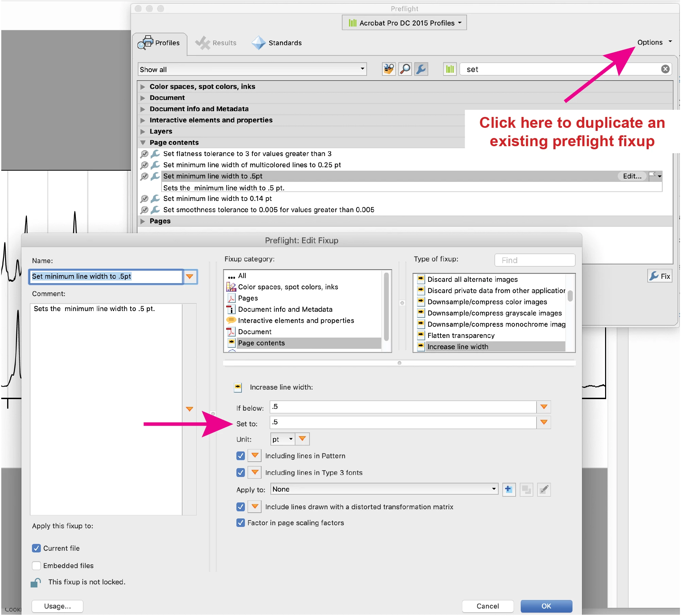
Task: Enable the Embedded files checkbox
Action: click(36, 566)
